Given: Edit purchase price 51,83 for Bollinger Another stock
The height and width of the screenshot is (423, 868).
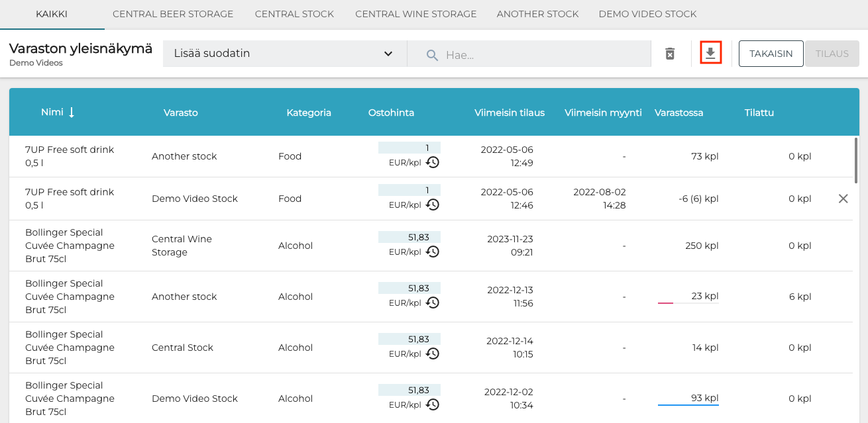Looking at the screenshot, I should [409, 289].
